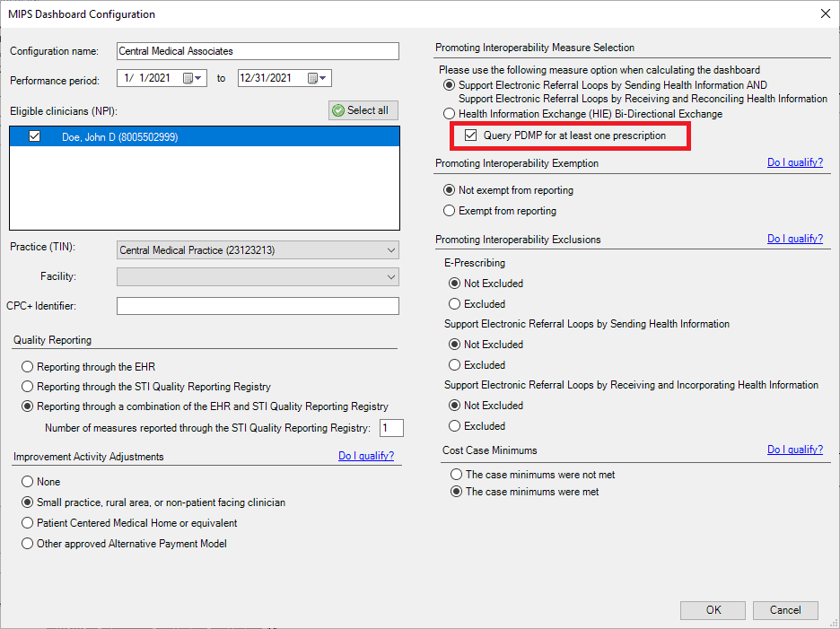This screenshot has width=840, height=629.
Task: Close the MIPS Dashboard Configuration dialog
Action: tap(826, 14)
